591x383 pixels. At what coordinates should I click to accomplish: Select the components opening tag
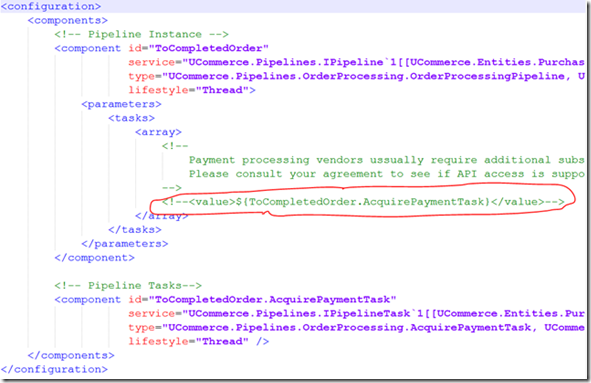[x=68, y=20]
